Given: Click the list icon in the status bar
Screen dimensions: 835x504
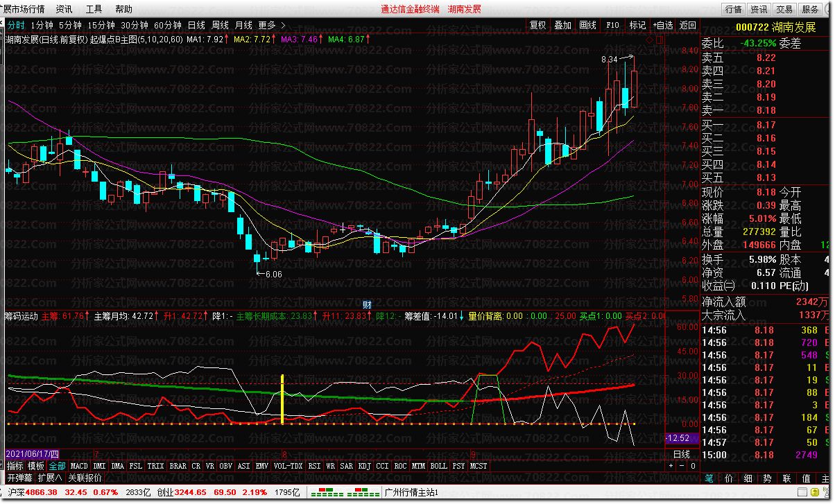Looking at the screenshot, I should [x=802, y=492].
